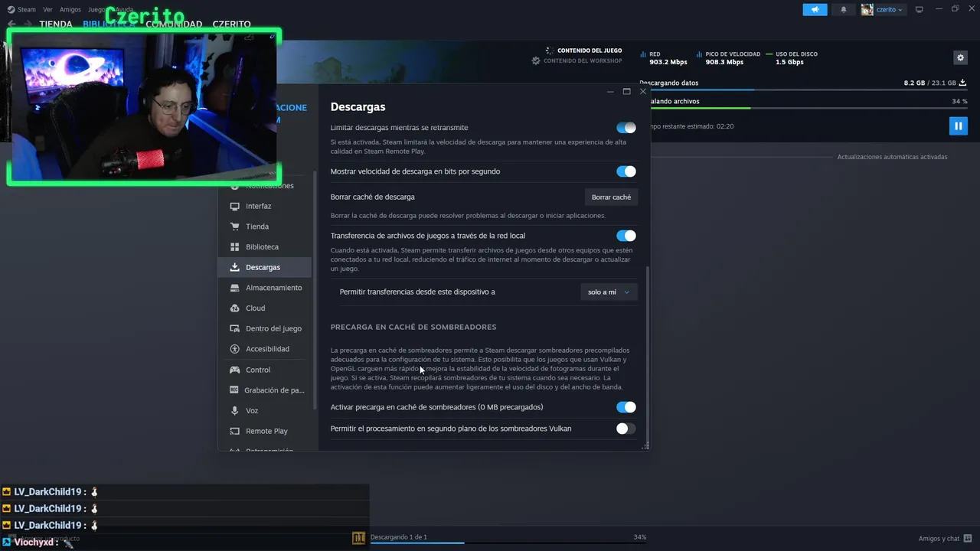
Task: Pause the current download
Action: [958, 126]
